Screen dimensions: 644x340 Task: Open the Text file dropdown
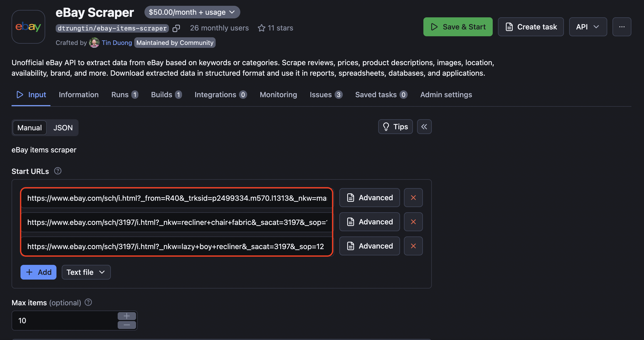click(x=86, y=272)
